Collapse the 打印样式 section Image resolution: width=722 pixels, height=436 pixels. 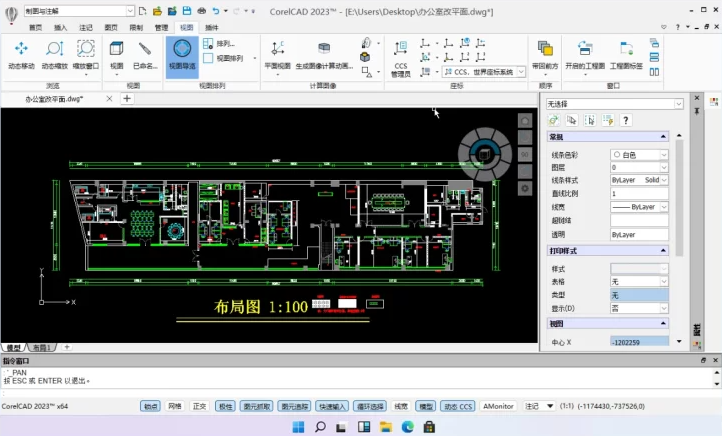pyautogui.click(x=663, y=250)
